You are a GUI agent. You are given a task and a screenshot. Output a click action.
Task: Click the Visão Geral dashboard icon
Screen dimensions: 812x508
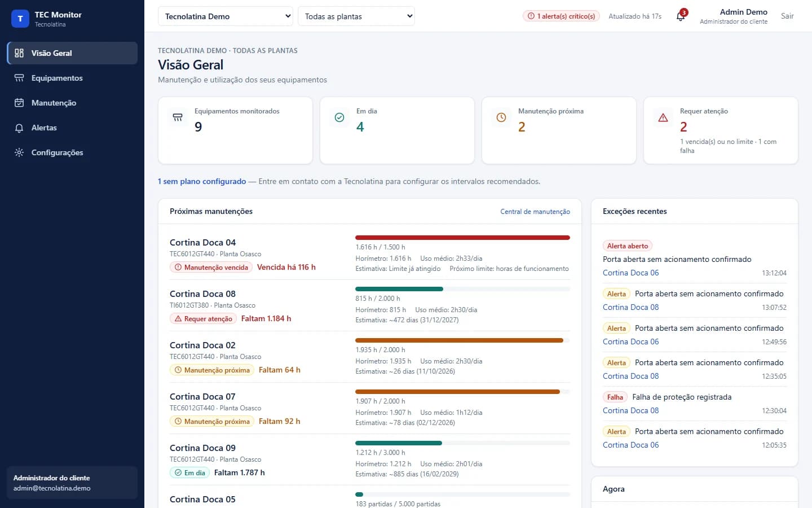coord(19,53)
